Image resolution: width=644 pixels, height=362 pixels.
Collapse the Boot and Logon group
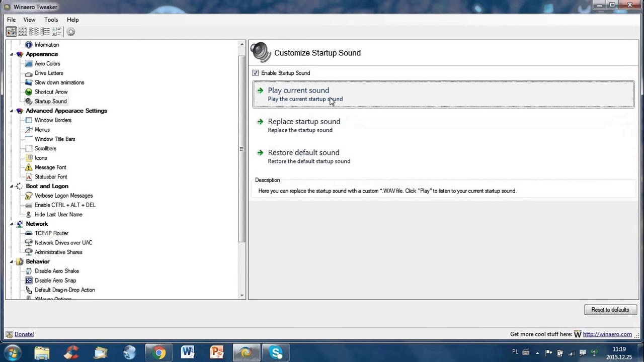point(12,186)
